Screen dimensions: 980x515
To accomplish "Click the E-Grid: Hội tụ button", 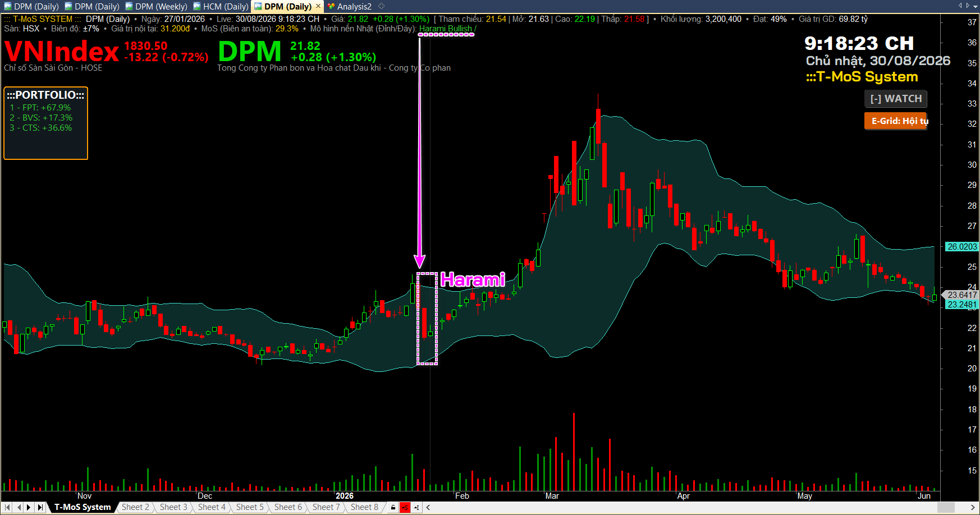I will (x=896, y=121).
